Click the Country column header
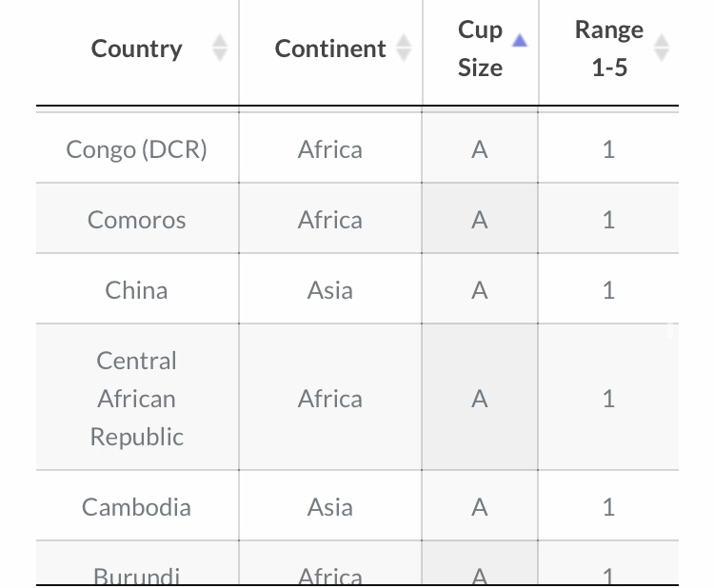The image size is (714, 588). coord(136,49)
